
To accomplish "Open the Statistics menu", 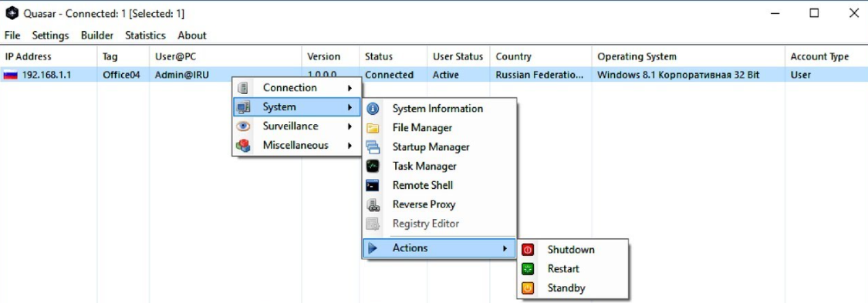I will [x=145, y=35].
